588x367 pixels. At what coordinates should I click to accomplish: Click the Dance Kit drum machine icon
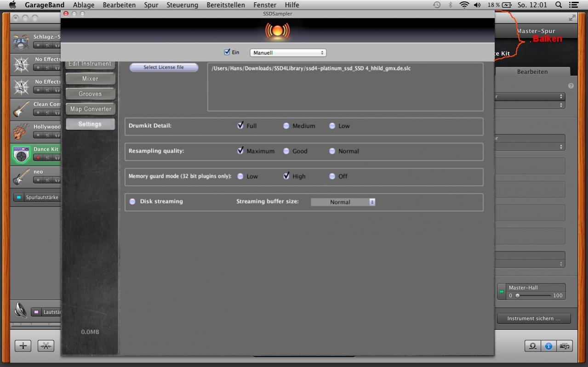pos(21,155)
